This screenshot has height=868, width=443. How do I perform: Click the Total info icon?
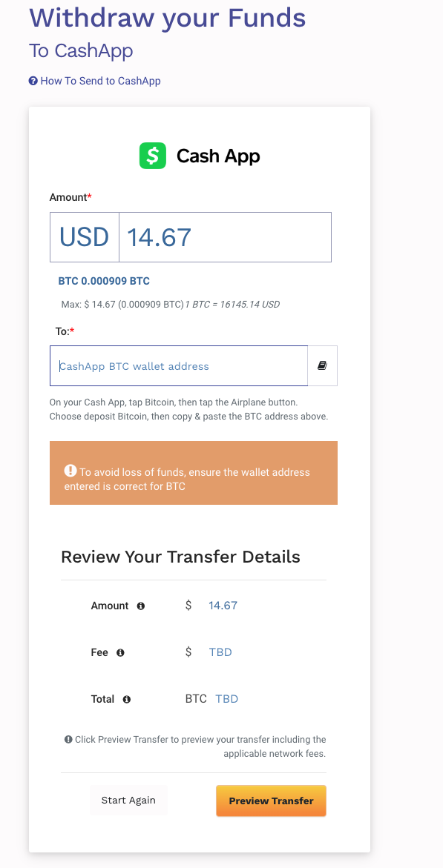coord(126,700)
